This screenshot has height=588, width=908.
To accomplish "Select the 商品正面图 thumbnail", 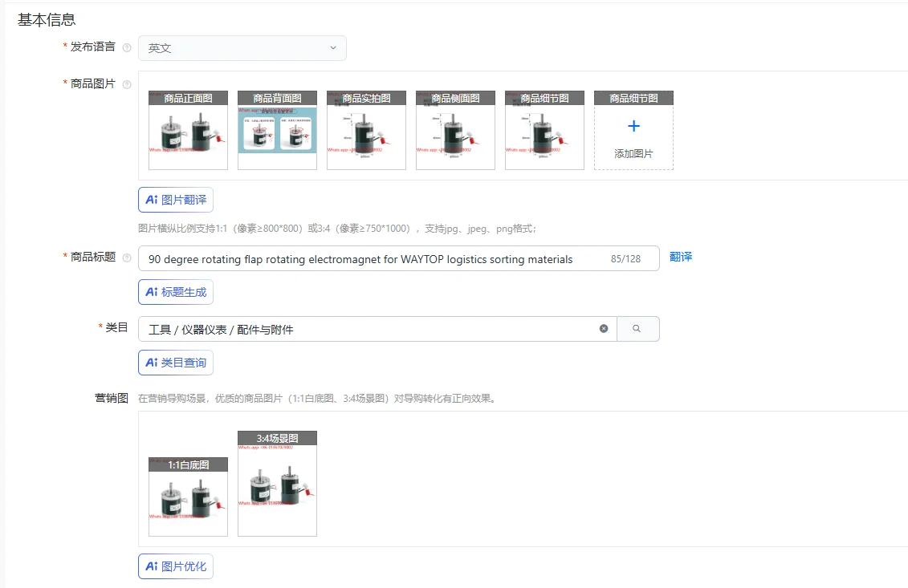I will (x=188, y=130).
